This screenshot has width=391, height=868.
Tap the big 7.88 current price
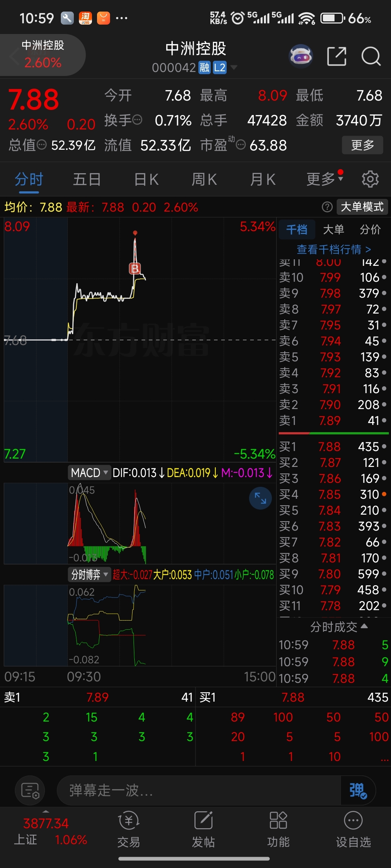(x=33, y=100)
